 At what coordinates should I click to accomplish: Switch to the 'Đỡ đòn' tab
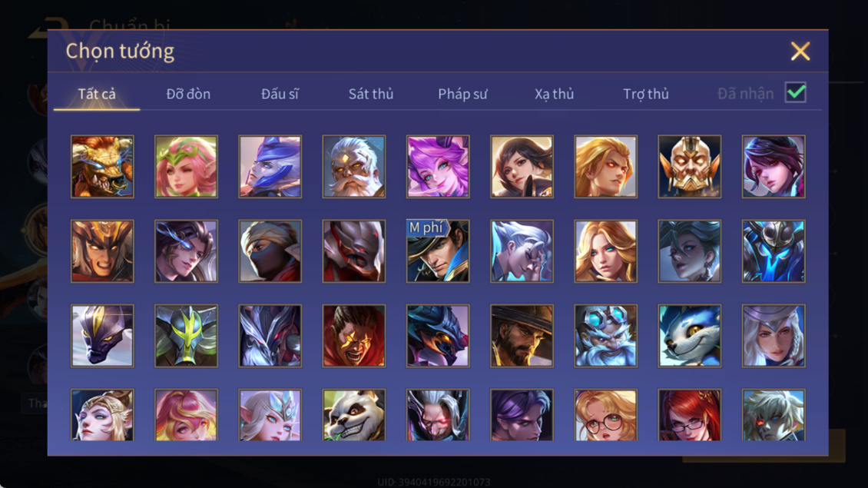click(188, 94)
